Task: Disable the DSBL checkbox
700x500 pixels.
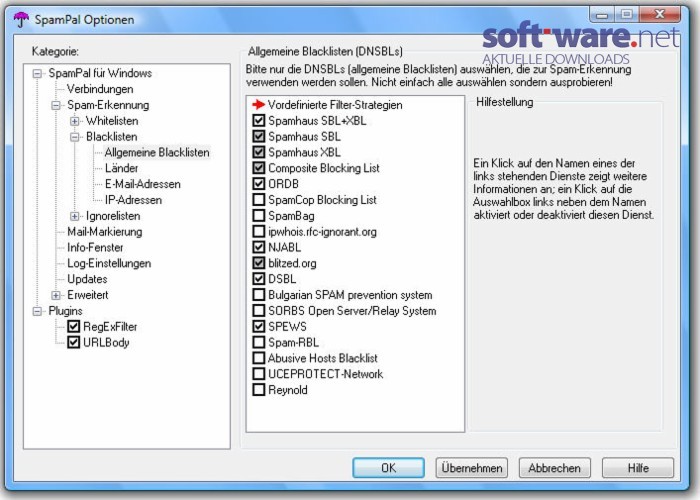Action: tap(258, 279)
